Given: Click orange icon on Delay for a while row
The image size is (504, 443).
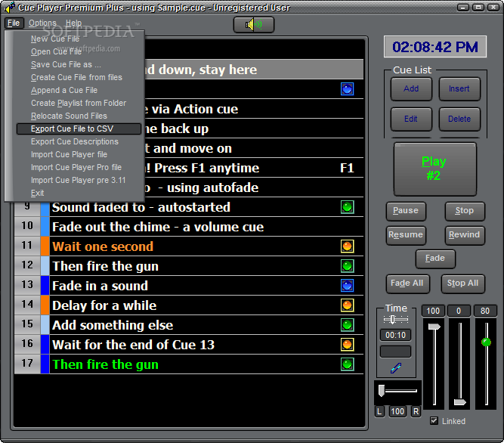Looking at the screenshot, I should click(x=347, y=305).
